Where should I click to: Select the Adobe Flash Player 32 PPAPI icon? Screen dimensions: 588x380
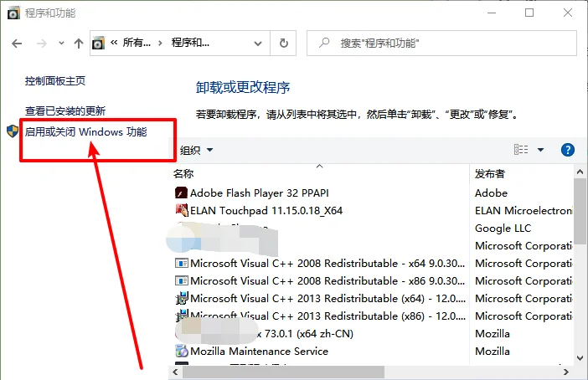(181, 193)
